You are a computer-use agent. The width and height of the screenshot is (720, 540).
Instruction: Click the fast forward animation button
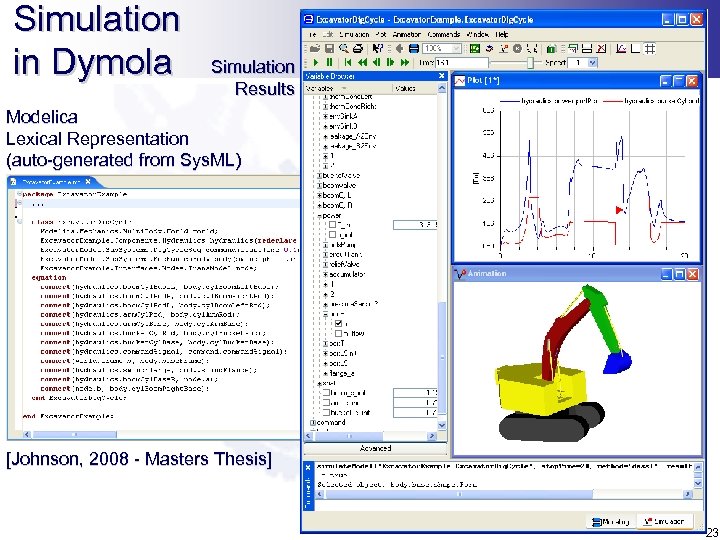[x=405, y=62]
